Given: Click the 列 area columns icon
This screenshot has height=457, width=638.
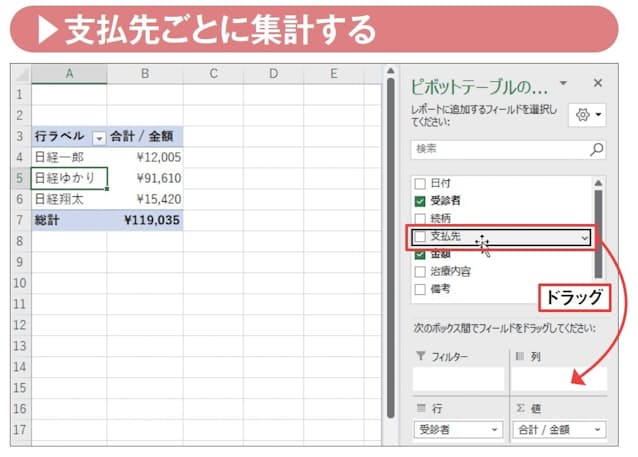Looking at the screenshot, I should (x=520, y=356).
